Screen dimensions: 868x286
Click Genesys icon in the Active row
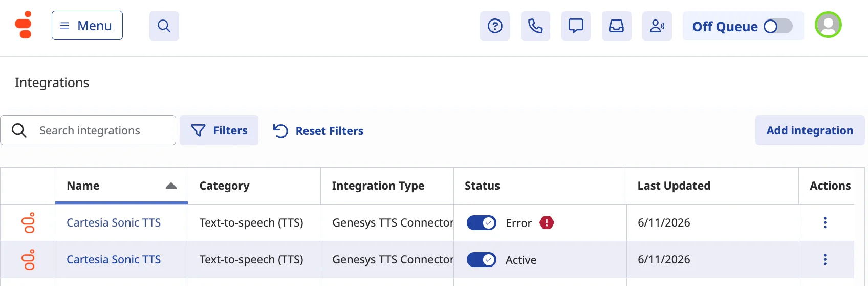pyautogui.click(x=28, y=259)
